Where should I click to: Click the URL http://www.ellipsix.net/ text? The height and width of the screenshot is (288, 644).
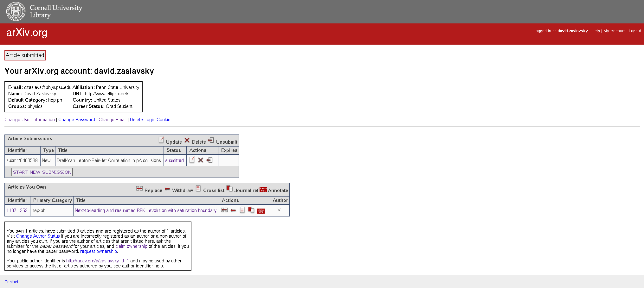[x=106, y=94]
